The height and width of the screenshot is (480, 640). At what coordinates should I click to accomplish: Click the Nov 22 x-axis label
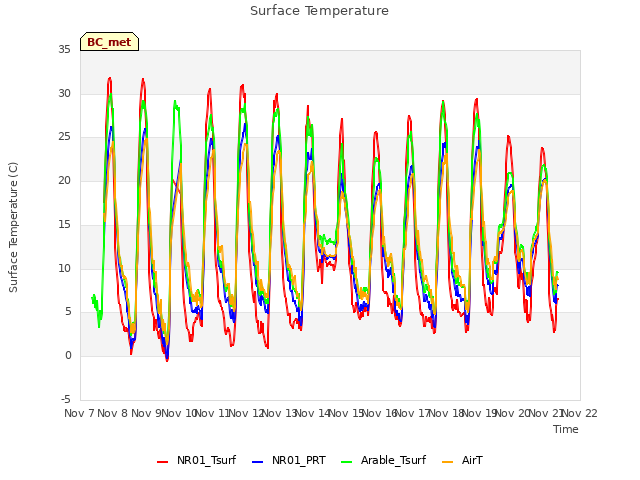point(580,413)
